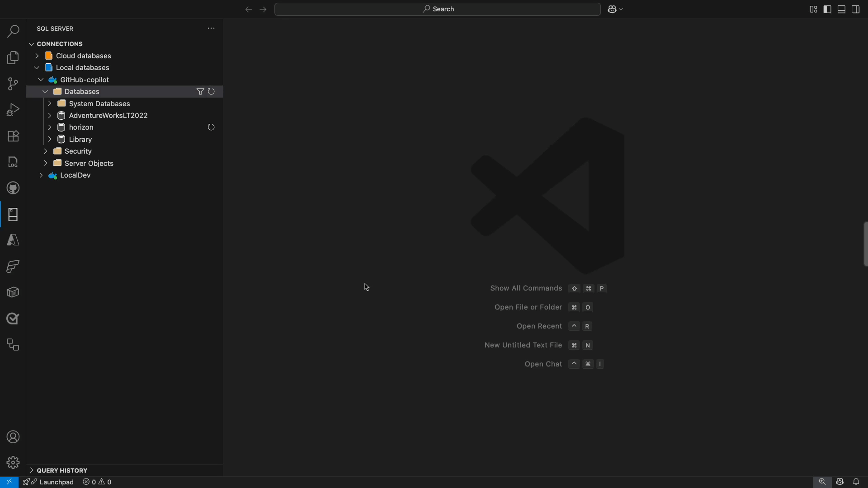Open the Manage settings gear
The image size is (868, 488).
point(13,463)
